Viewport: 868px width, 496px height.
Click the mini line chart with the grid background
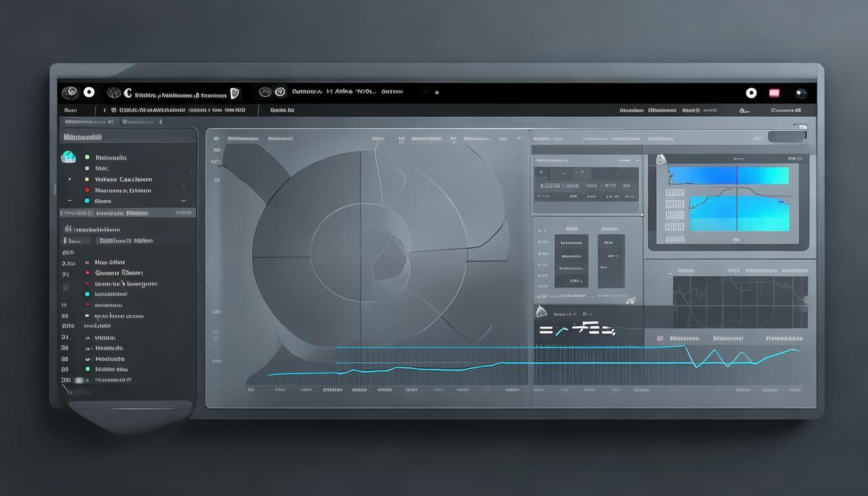pyautogui.click(x=739, y=302)
